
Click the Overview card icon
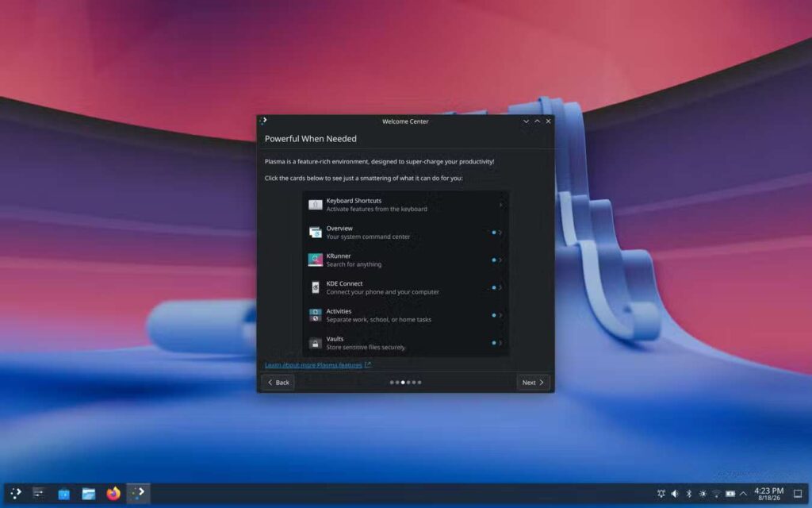click(316, 233)
